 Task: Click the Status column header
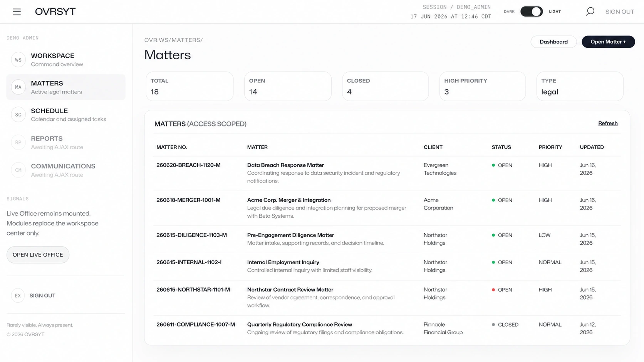[501, 147]
